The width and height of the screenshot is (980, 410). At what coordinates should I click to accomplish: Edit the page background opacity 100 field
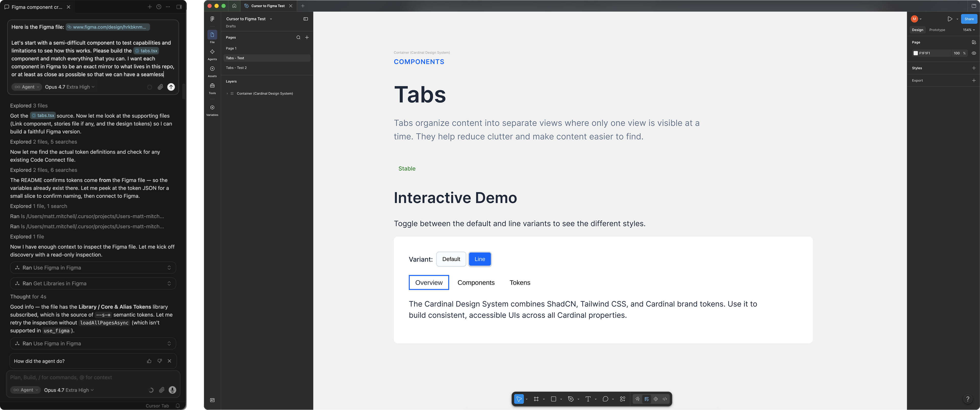(957, 53)
